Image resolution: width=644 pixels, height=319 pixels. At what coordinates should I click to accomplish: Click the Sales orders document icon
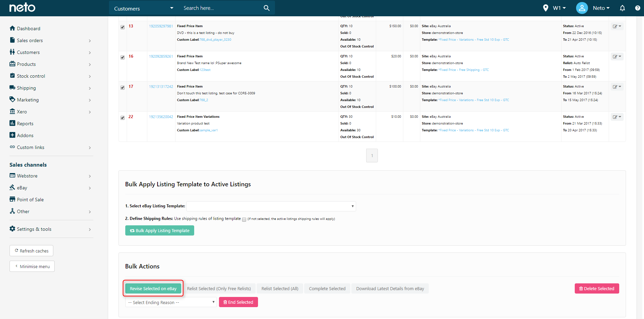pyautogui.click(x=12, y=40)
